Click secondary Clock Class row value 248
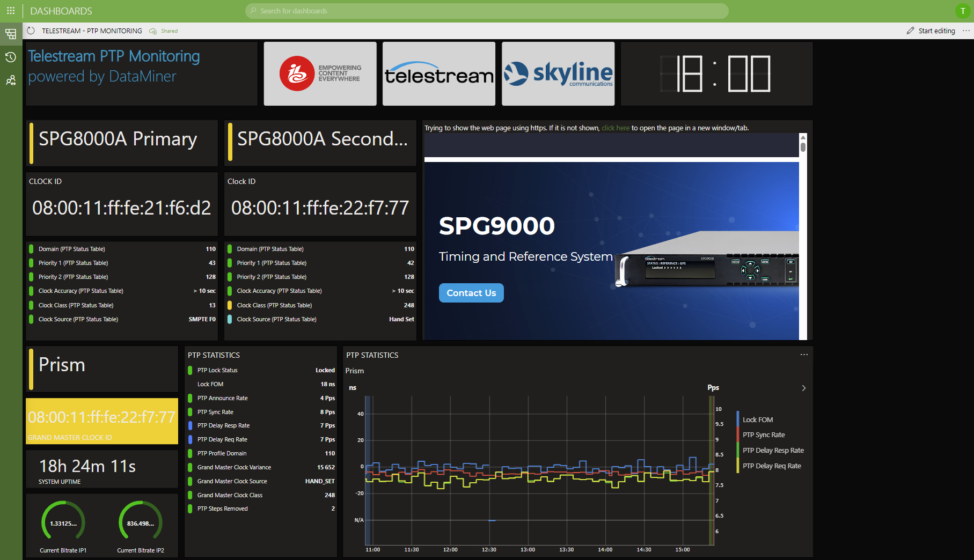Image resolution: width=974 pixels, height=560 pixels. (x=321, y=305)
